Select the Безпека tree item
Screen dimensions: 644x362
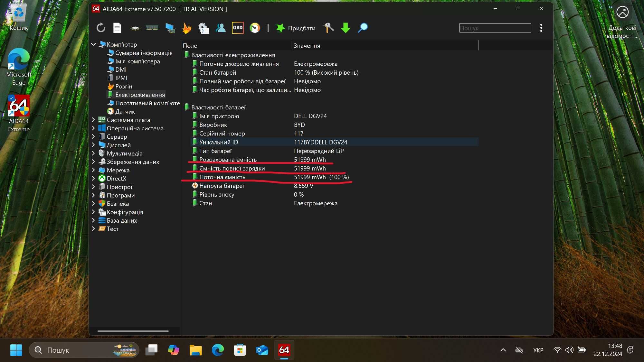[x=118, y=203]
